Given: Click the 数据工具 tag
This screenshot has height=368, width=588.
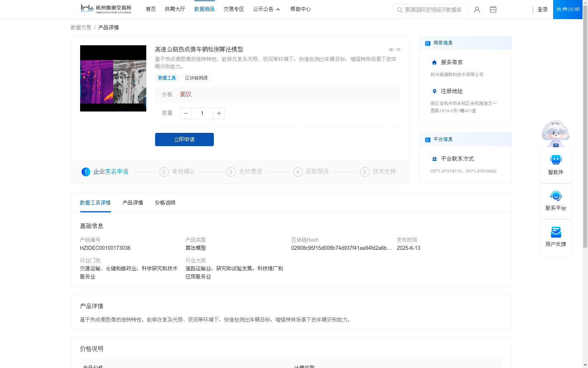Looking at the screenshot, I should [167, 78].
